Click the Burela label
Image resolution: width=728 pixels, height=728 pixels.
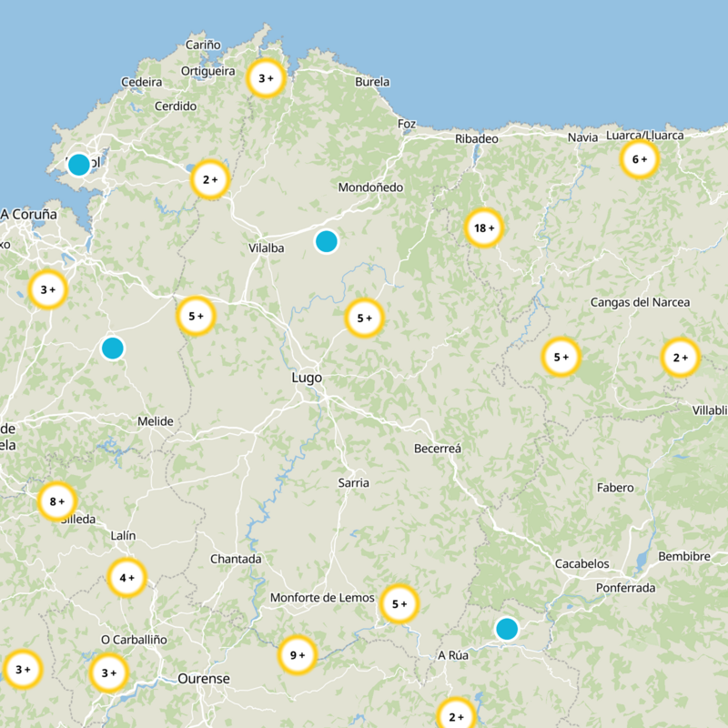pos(372,82)
